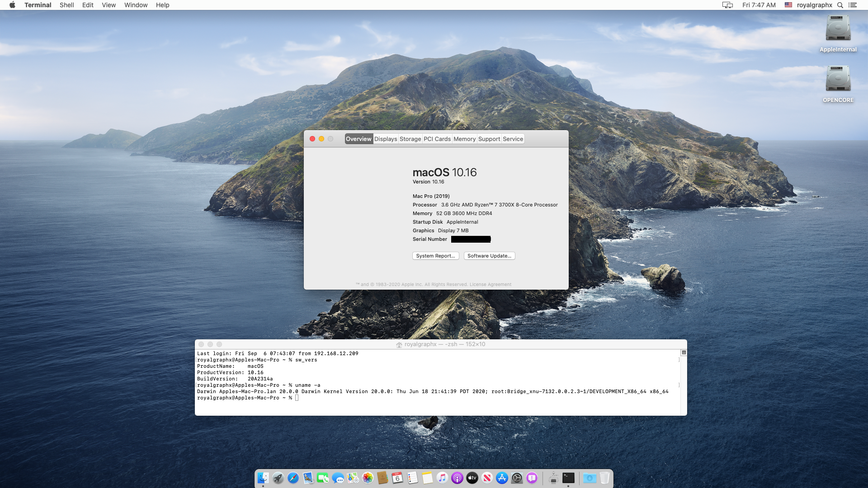The height and width of the screenshot is (488, 868).
Task: Switch to Storage tab
Action: pos(410,139)
